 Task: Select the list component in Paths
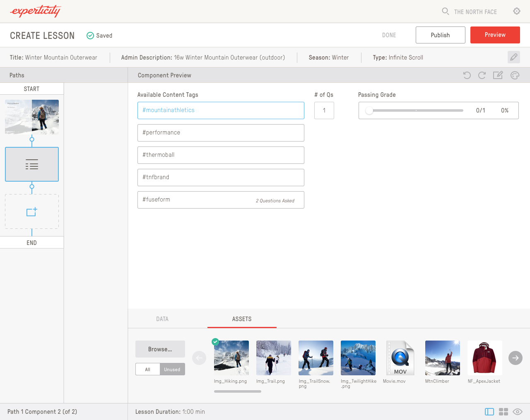[x=32, y=164]
